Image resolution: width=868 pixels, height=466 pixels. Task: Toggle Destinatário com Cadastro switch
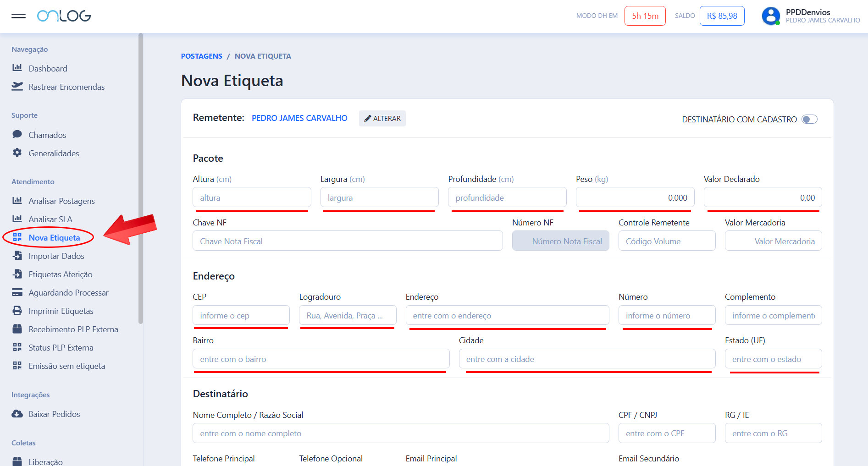coord(809,119)
